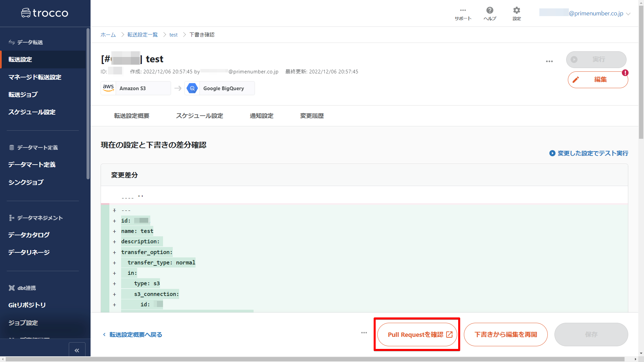
Task: Collapse the sidebar with double chevron button
Action: click(x=77, y=350)
